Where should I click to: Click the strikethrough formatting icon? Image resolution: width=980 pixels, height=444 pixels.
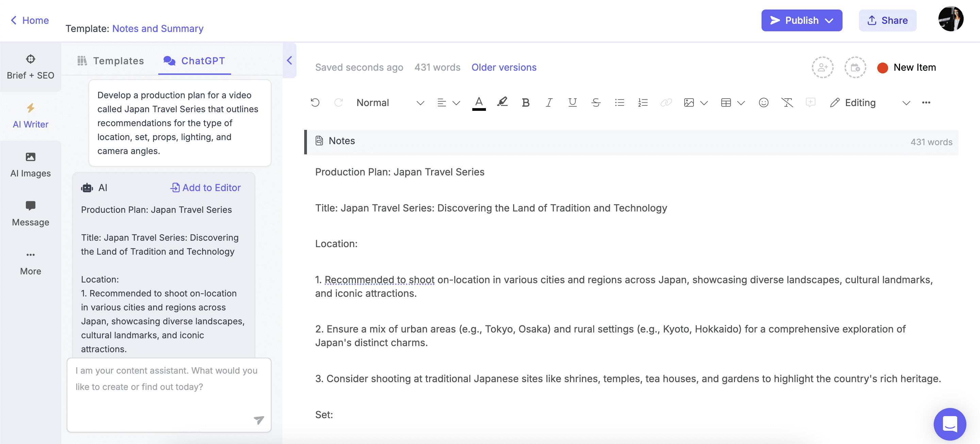[x=595, y=102]
